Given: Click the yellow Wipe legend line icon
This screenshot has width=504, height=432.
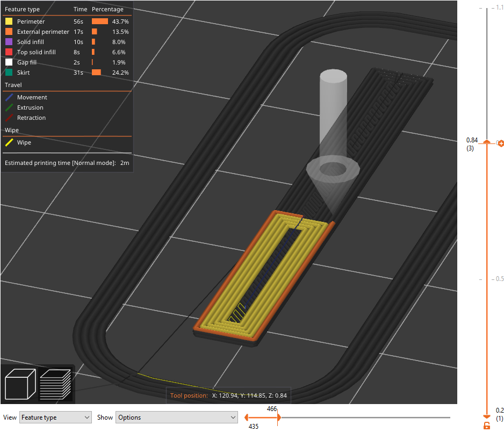Looking at the screenshot, I should pyautogui.click(x=9, y=142).
